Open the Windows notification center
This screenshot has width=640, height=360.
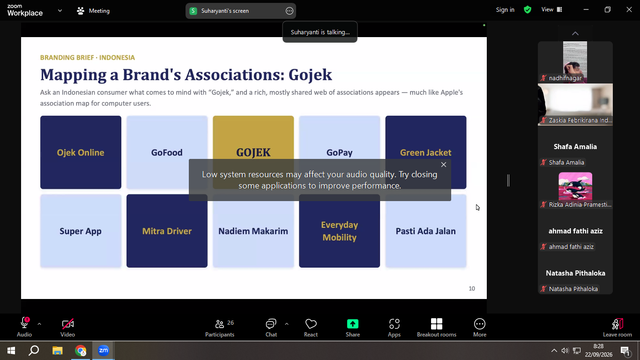tap(625, 351)
